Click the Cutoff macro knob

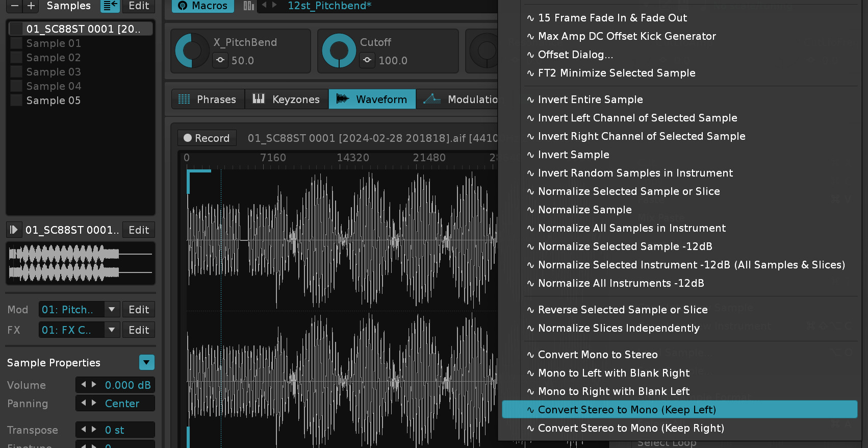[x=339, y=51]
